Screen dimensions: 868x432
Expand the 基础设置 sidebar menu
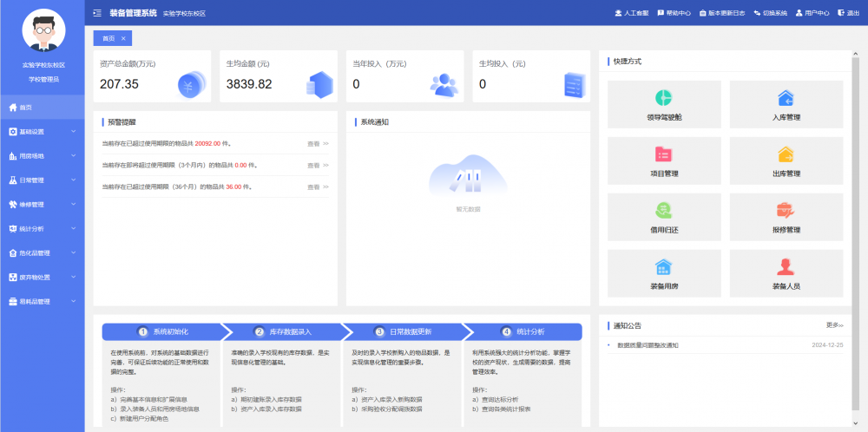pos(43,132)
